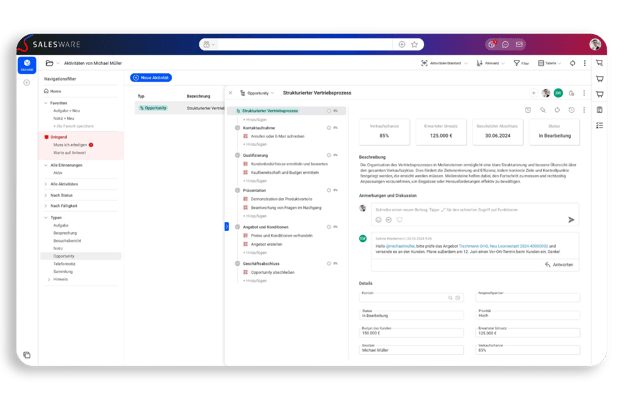Viewport: 629px width, 400px height.
Task: Click the plus circle in the left rail
Action: click(x=27, y=83)
